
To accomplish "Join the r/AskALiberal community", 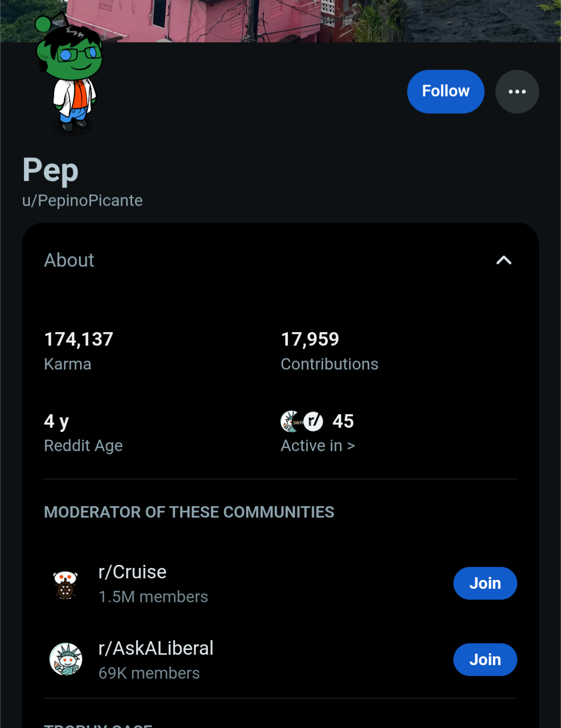I will (485, 660).
